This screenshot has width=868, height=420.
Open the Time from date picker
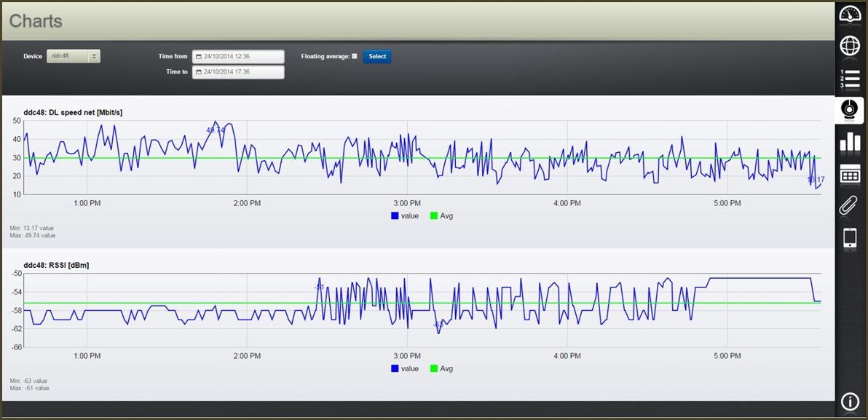coord(238,56)
